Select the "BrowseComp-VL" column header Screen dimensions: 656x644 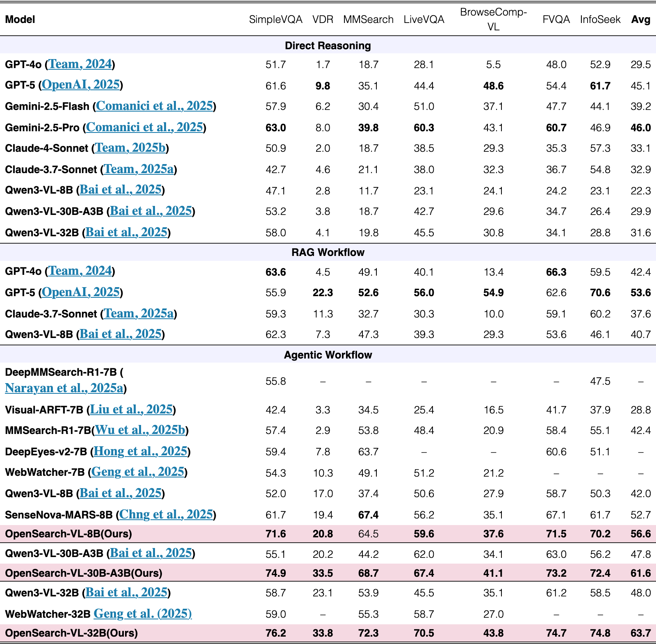(x=494, y=19)
